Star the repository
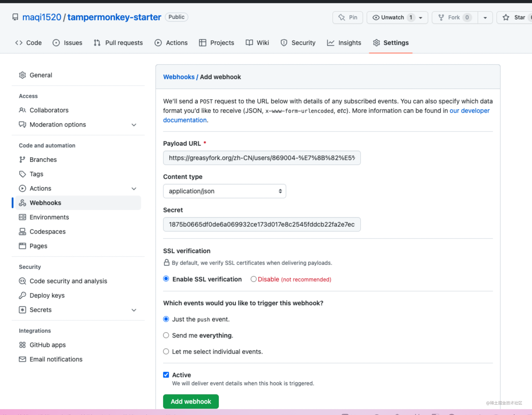Image resolution: width=532 pixels, height=415 pixels. pyautogui.click(x=514, y=18)
